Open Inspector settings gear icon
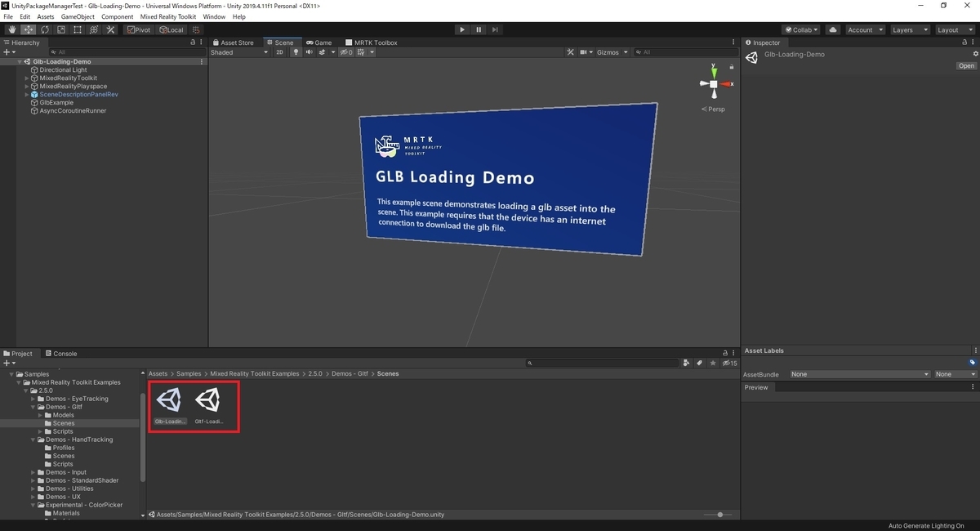This screenshot has height=531, width=980. pyautogui.click(x=975, y=54)
